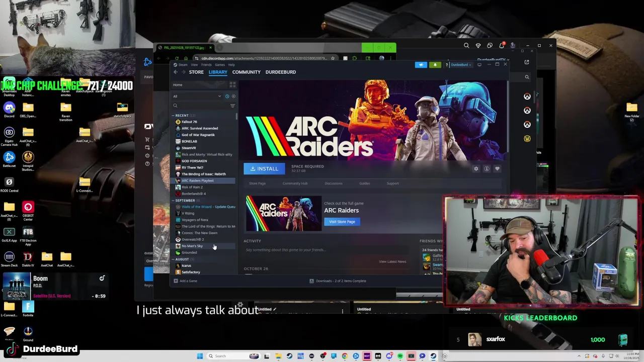Open the Support link

392,184
